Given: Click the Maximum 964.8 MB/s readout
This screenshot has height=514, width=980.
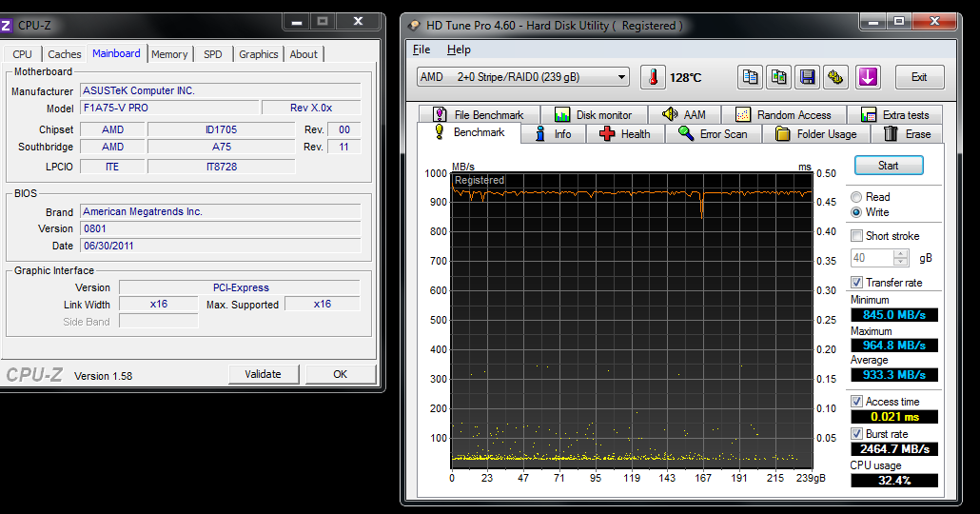Looking at the screenshot, I should [893, 346].
